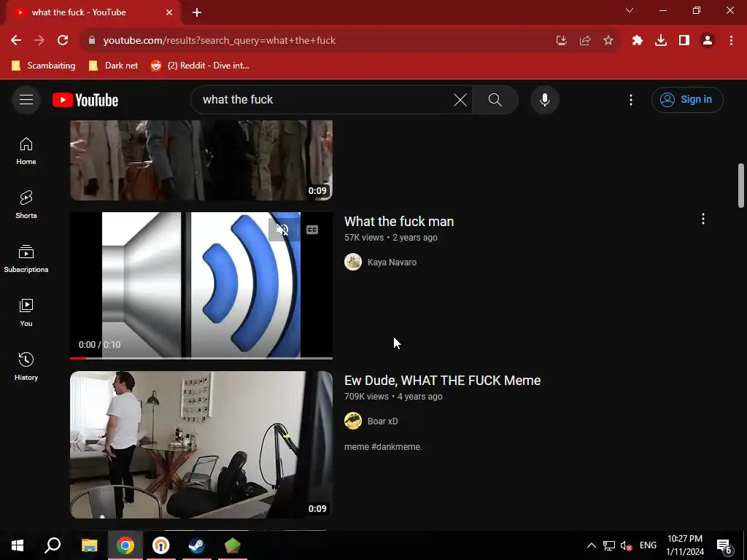Start voice search with microphone
The height and width of the screenshot is (560, 747).
544,99
